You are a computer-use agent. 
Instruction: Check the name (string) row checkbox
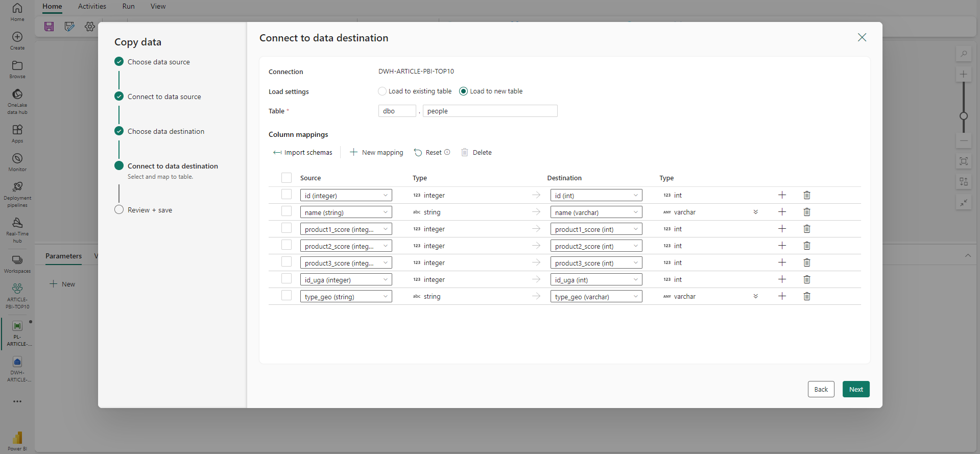tap(286, 211)
